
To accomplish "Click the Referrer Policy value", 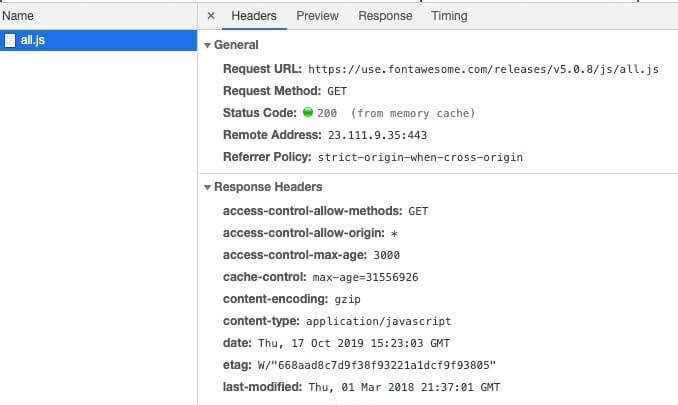I will tap(420, 157).
